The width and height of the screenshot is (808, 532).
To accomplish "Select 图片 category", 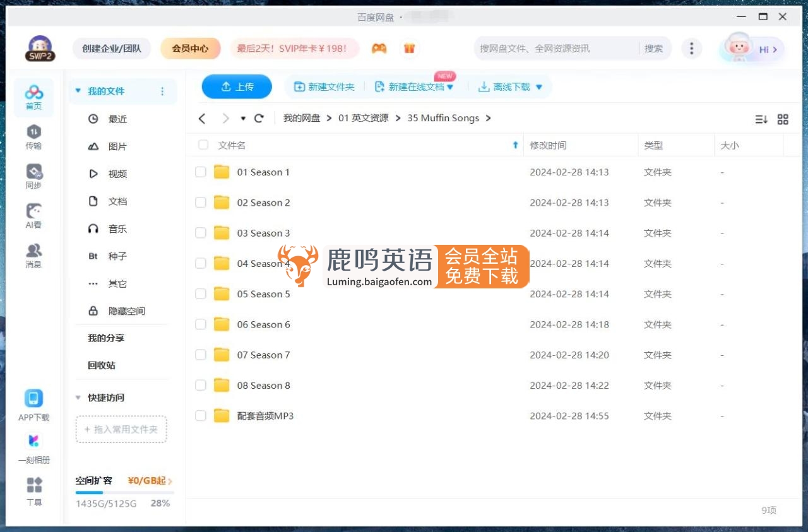I will point(117,146).
